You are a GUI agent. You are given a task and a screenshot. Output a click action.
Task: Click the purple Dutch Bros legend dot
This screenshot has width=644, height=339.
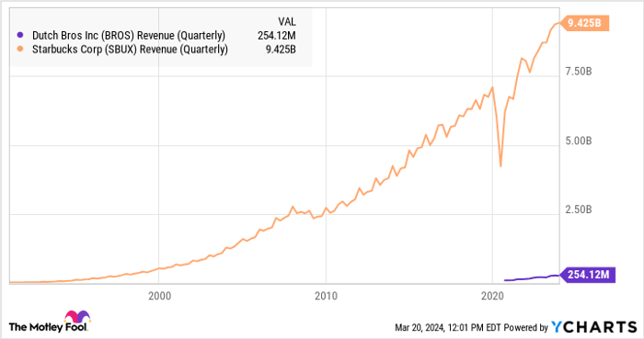20,35
